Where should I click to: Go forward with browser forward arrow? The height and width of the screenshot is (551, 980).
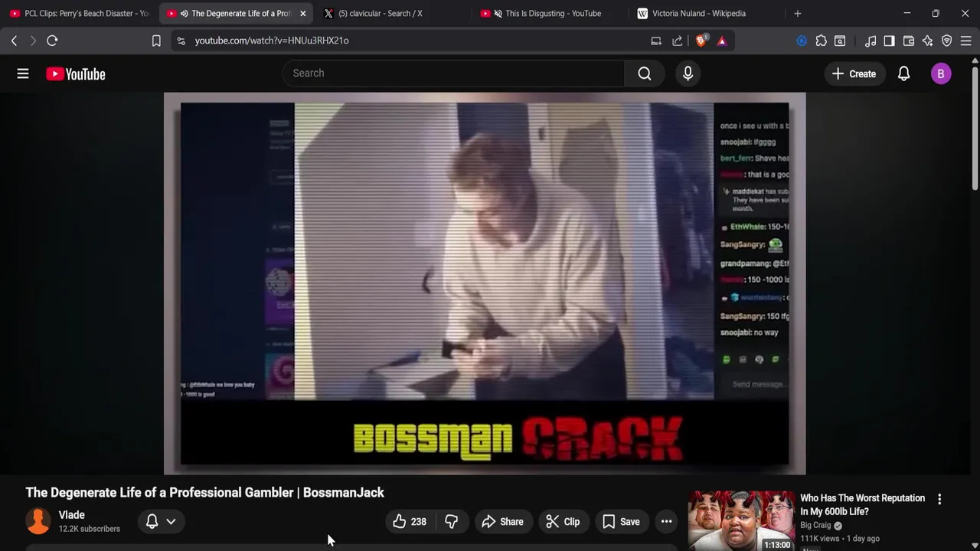coord(33,41)
